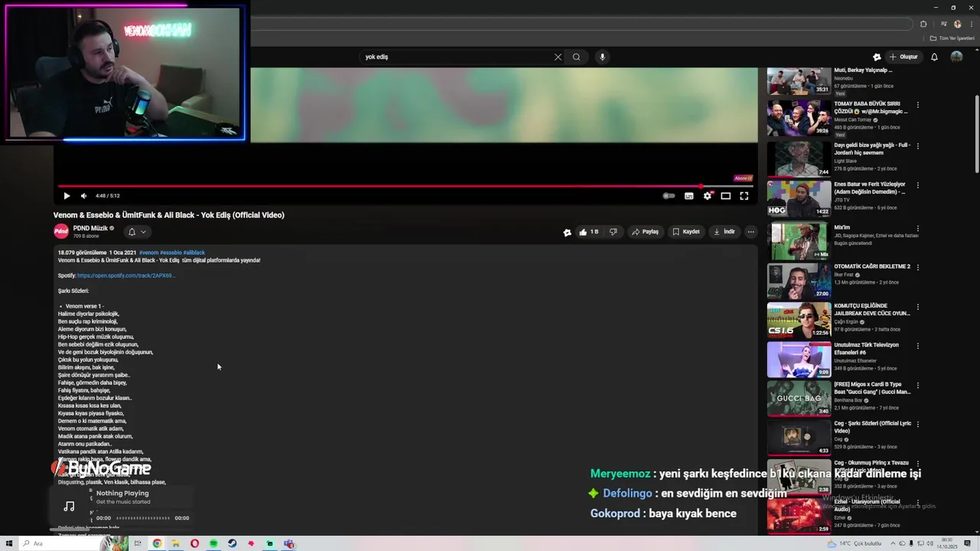The image size is (980, 551).
Task: Open Windows Start menu
Action: click(8, 544)
